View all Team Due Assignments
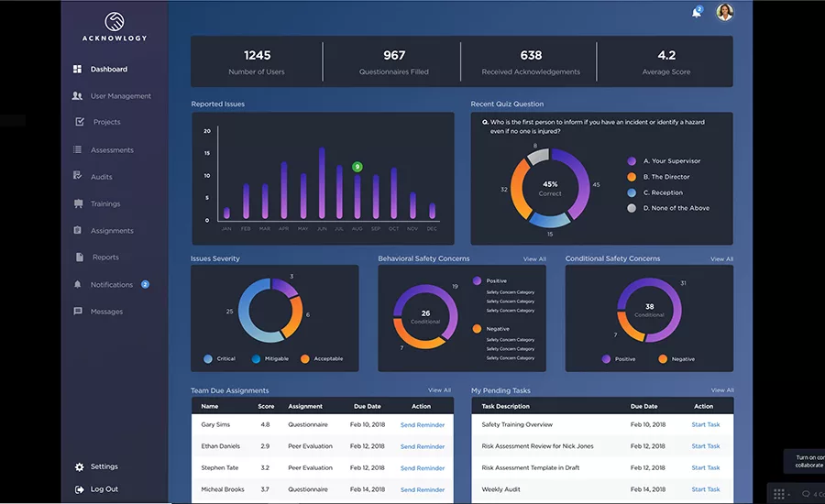 pyautogui.click(x=439, y=390)
